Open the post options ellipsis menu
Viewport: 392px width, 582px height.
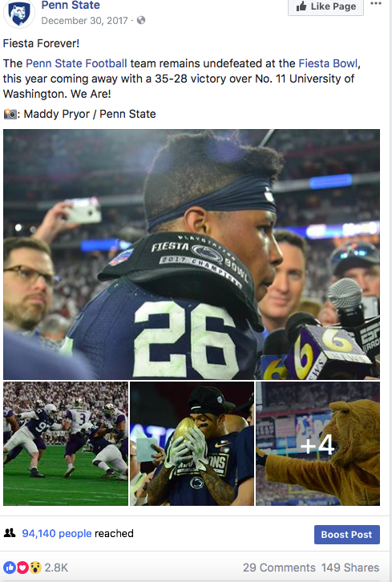pos(376,4)
